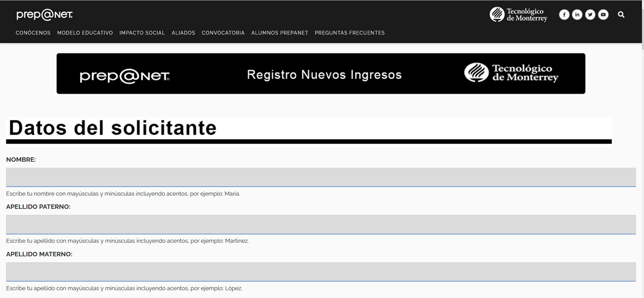Click the 'Datos del solicitante' heading
The image size is (644, 298).
113,128
